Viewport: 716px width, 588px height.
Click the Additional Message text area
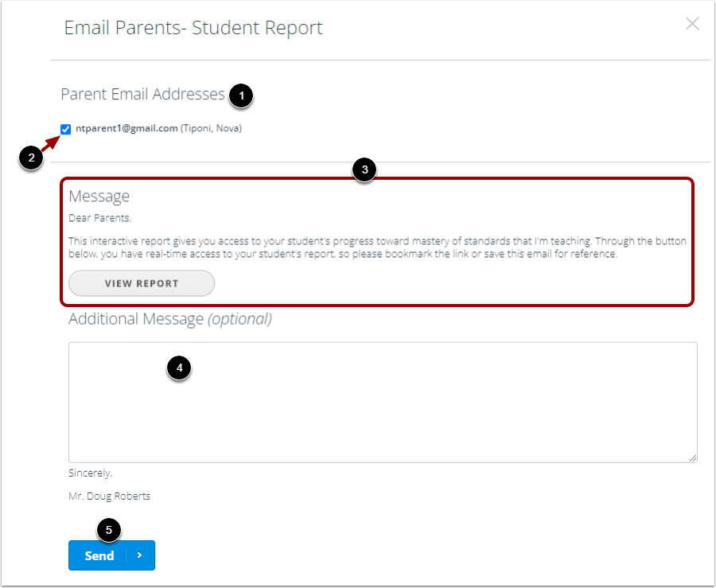tap(382, 402)
